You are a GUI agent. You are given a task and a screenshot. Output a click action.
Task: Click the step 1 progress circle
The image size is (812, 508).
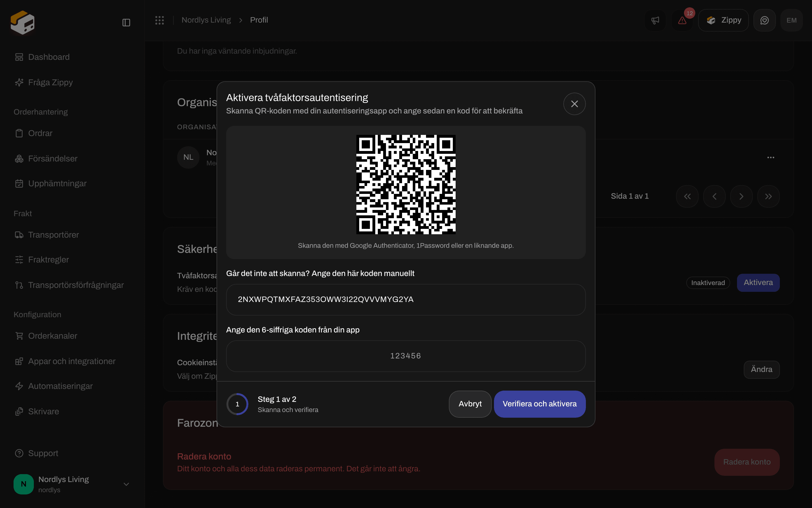tap(237, 404)
